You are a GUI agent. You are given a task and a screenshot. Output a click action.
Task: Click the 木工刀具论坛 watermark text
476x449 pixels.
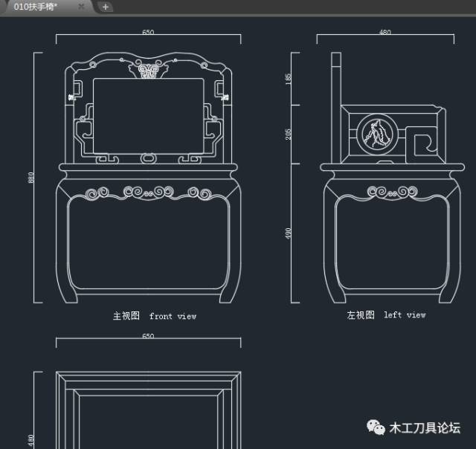(425, 427)
